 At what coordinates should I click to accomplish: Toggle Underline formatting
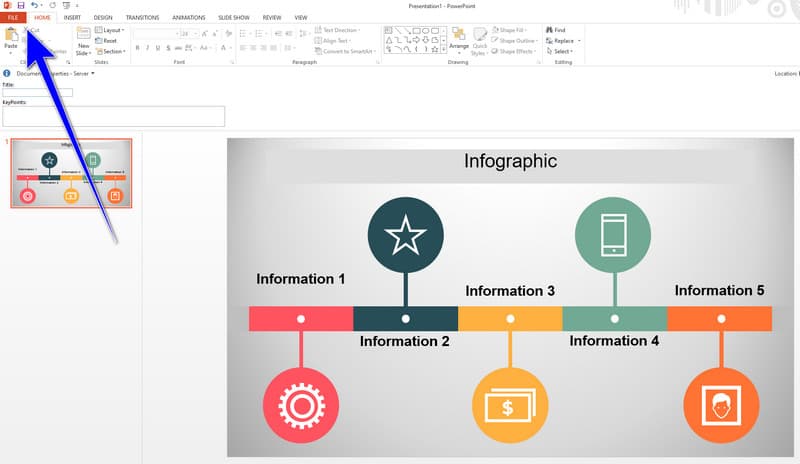[x=158, y=48]
